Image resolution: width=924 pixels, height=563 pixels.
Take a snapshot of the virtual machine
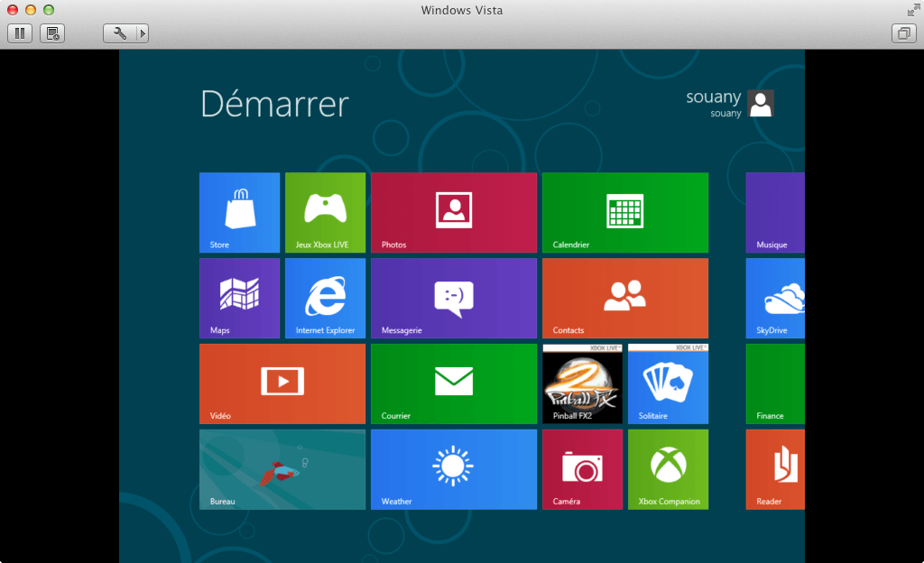click(51, 33)
